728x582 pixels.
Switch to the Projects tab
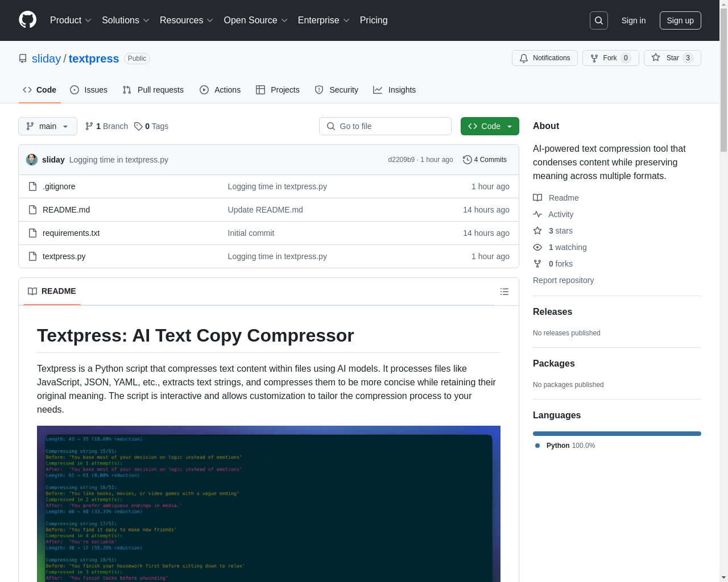click(278, 90)
